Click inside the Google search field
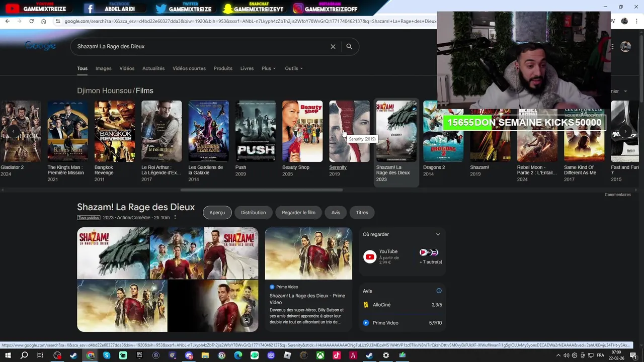The height and width of the screenshot is (362, 644). [201, 46]
